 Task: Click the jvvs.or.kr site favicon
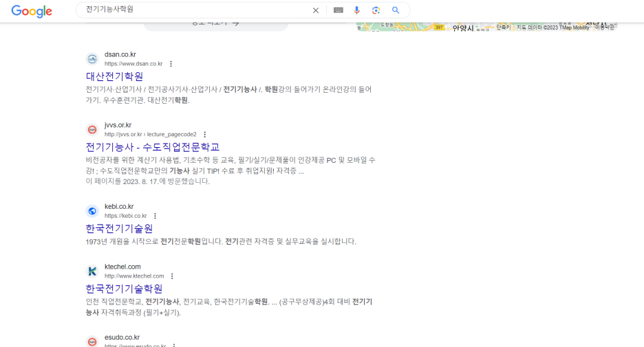click(x=92, y=130)
